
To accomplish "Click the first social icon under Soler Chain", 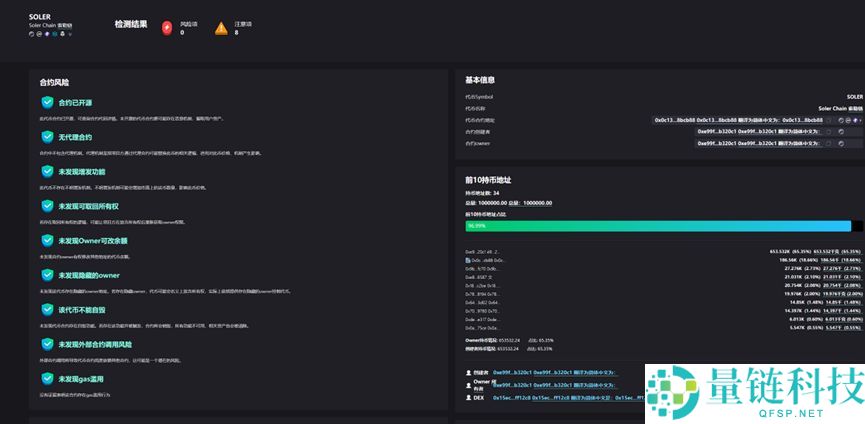I will 31,33.
